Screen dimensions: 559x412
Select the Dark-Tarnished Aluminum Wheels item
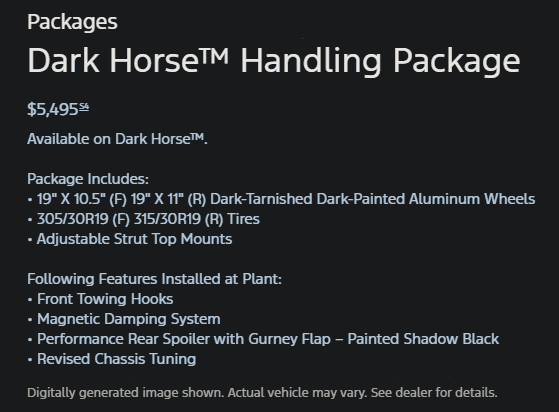[286, 199]
